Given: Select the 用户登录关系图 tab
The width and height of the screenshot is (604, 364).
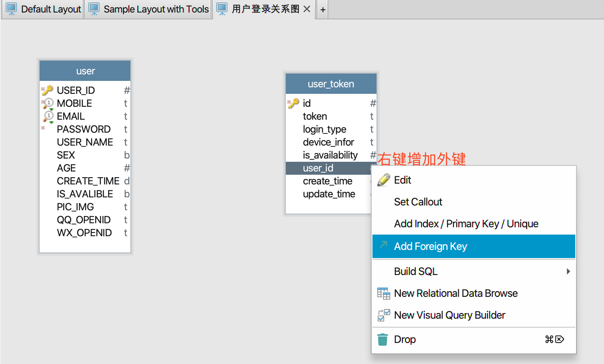Looking at the screenshot, I should (x=264, y=9).
